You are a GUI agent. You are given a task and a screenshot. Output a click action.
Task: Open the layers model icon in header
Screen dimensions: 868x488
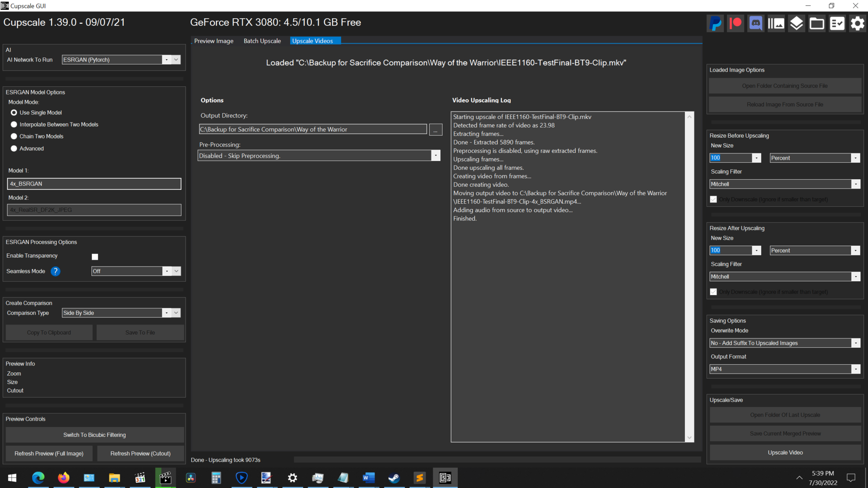796,23
